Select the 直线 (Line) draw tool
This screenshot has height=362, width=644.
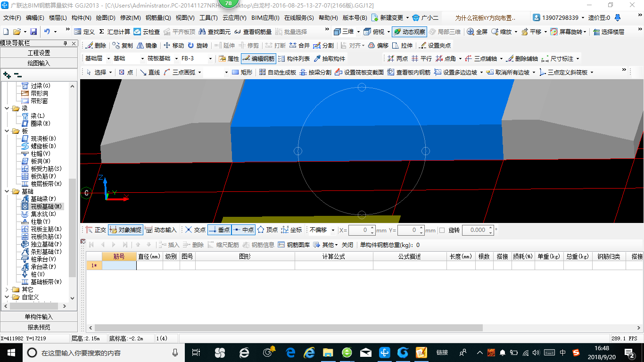click(x=149, y=72)
